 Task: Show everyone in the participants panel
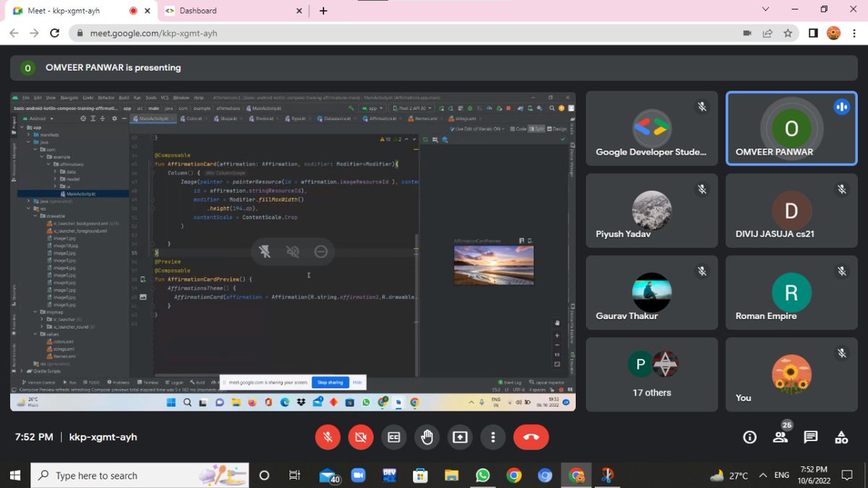click(x=780, y=437)
